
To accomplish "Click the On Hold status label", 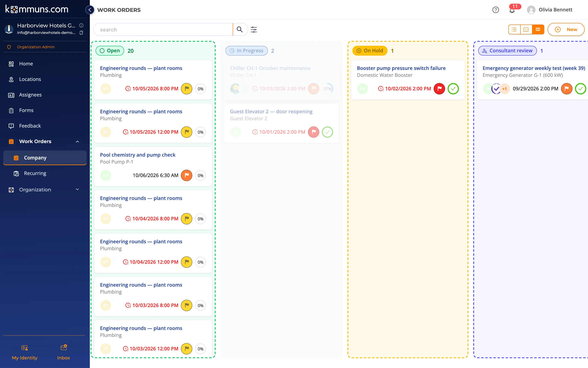I will 370,51.
